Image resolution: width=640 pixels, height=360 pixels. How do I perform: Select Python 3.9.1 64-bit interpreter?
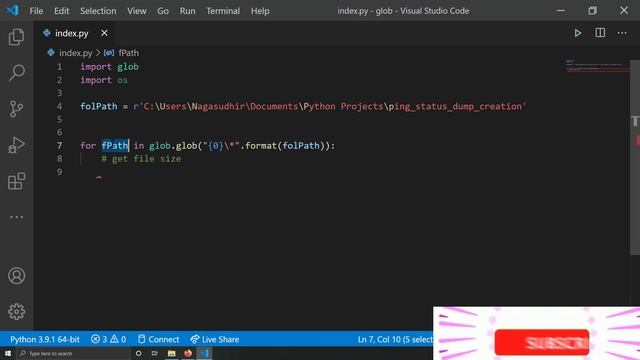pyautogui.click(x=45, y=340)
